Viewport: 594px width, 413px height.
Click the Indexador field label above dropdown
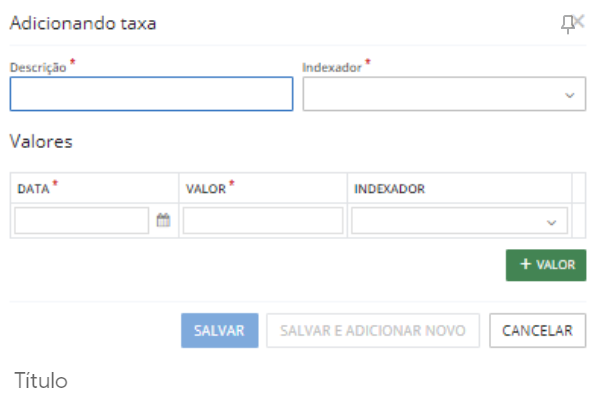tap(331, 67)
